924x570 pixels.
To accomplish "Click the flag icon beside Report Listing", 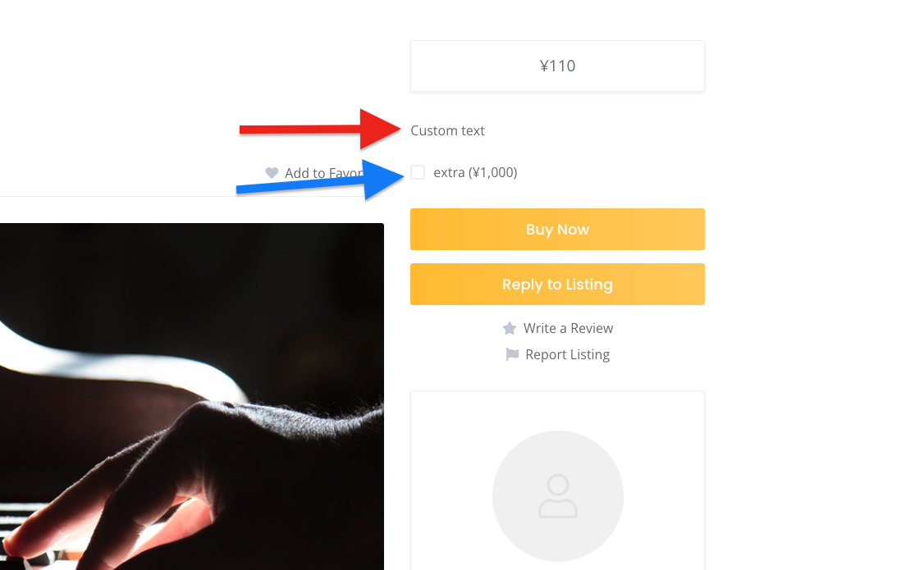I will click(x=512, y=354).
